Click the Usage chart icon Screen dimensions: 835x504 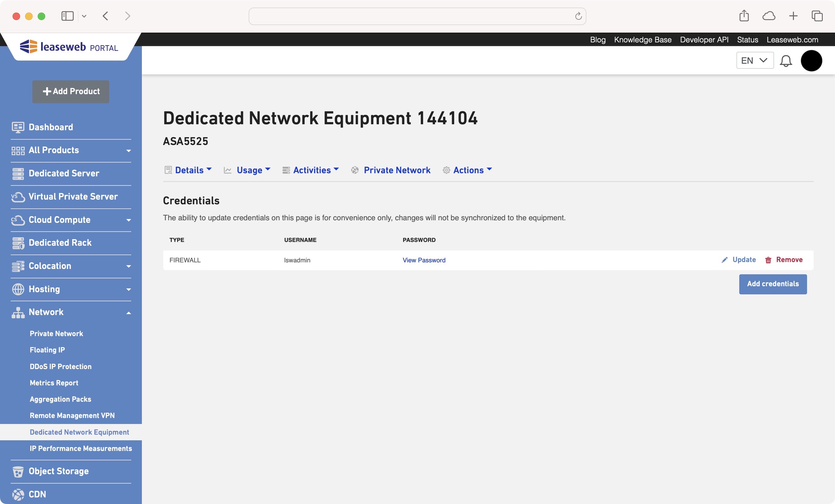pos(228,170)
